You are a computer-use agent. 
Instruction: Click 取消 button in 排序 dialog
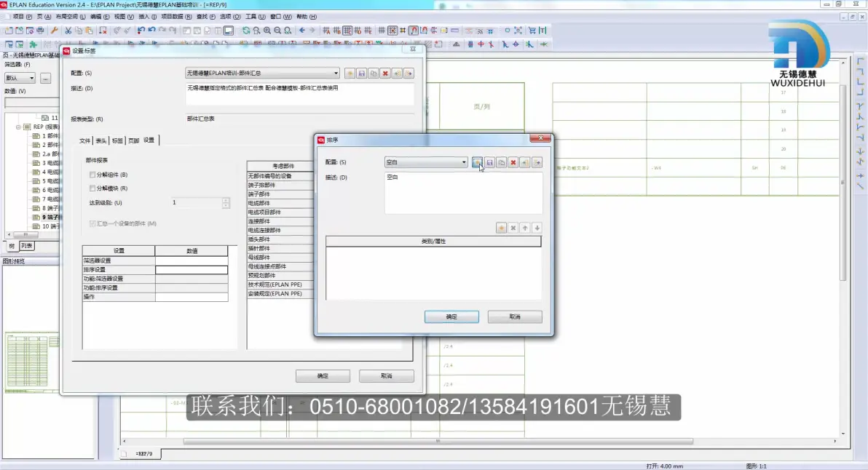[x=515, y=316]
